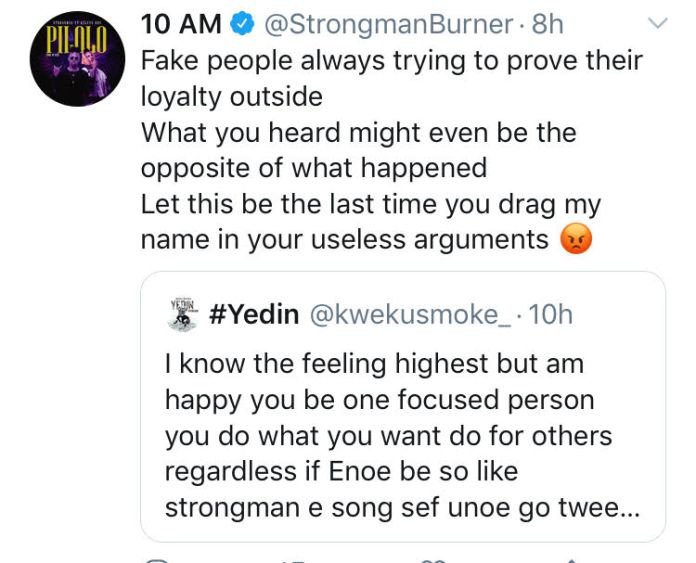Expand the tweet options chevron menu
The height and width of the screenshot is (563, 696).
pos(658,23)
